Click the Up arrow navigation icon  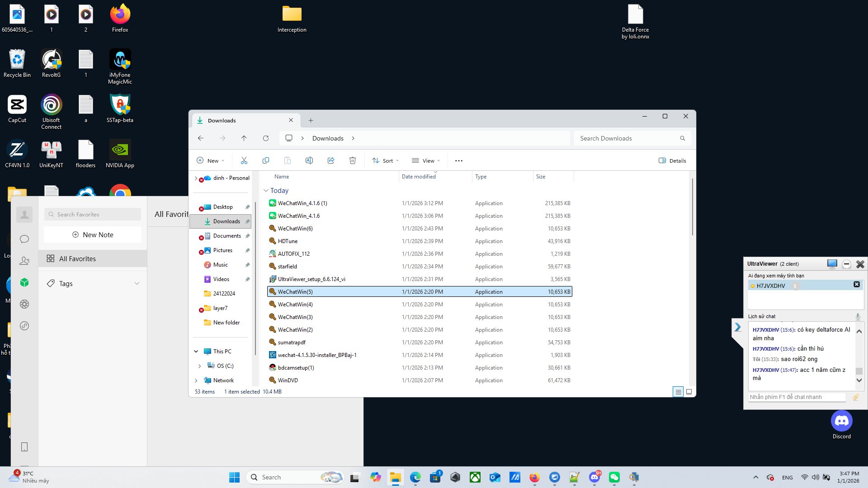pos(244,138)
